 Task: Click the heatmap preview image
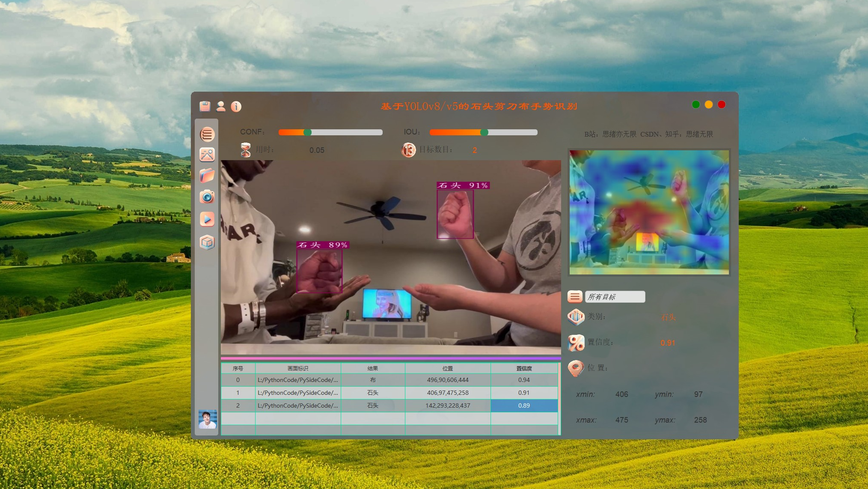tap(649, 212)
